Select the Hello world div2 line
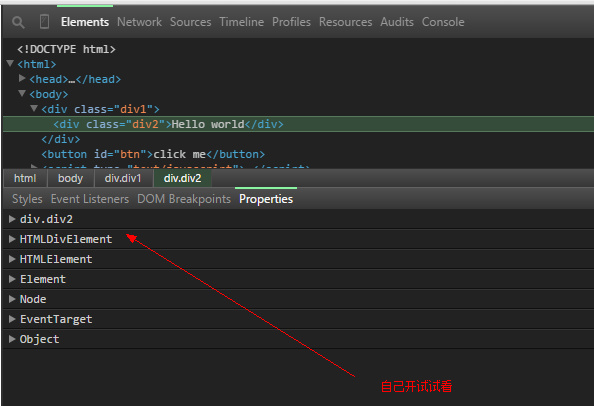Image resolution: width=594 pixels, height=406 pixels. pyautogui.click(x=299, y=124)
